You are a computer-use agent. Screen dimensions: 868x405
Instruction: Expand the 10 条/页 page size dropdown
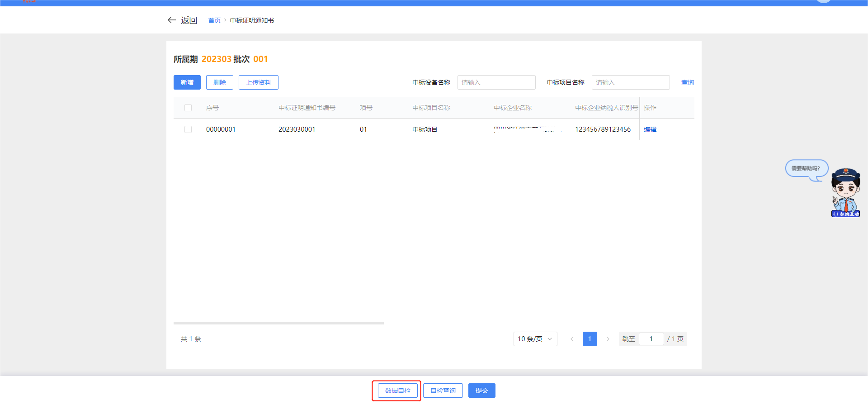[x=535, y=339]
